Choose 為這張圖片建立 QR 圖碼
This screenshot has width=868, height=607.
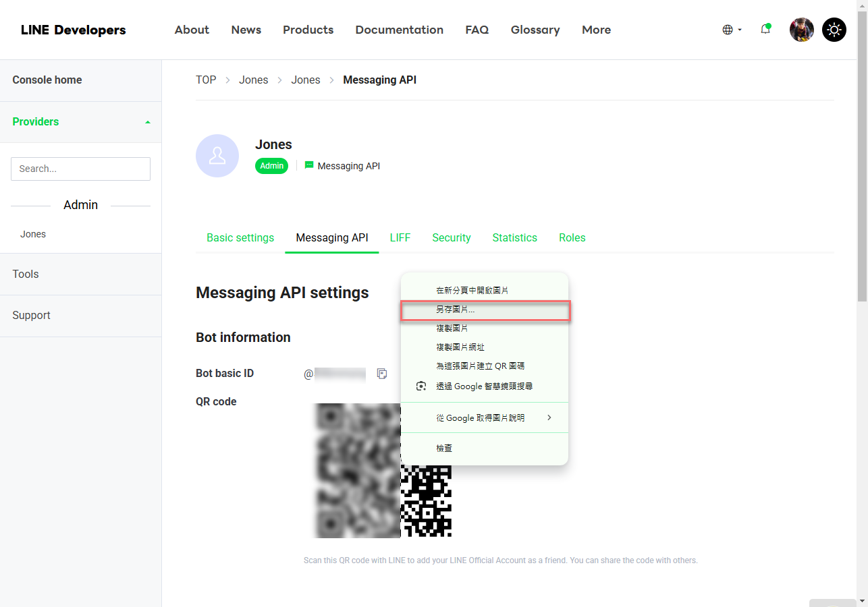485,366
